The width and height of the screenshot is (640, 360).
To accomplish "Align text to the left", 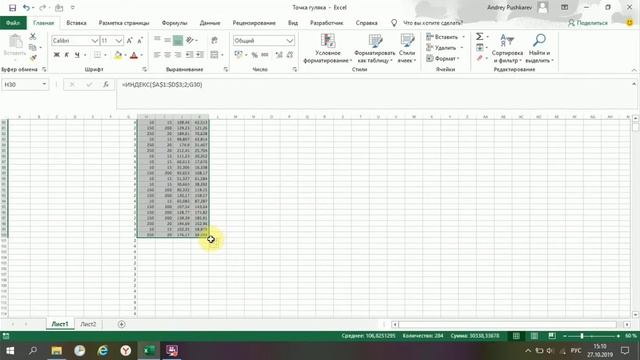I will pos(157,55).
